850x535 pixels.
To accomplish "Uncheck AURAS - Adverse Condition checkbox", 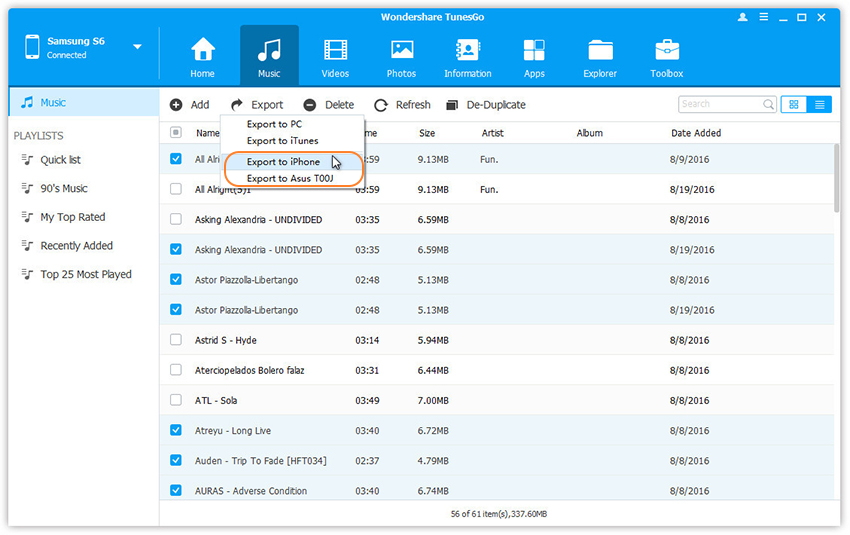I will click(x=176, y=491).
